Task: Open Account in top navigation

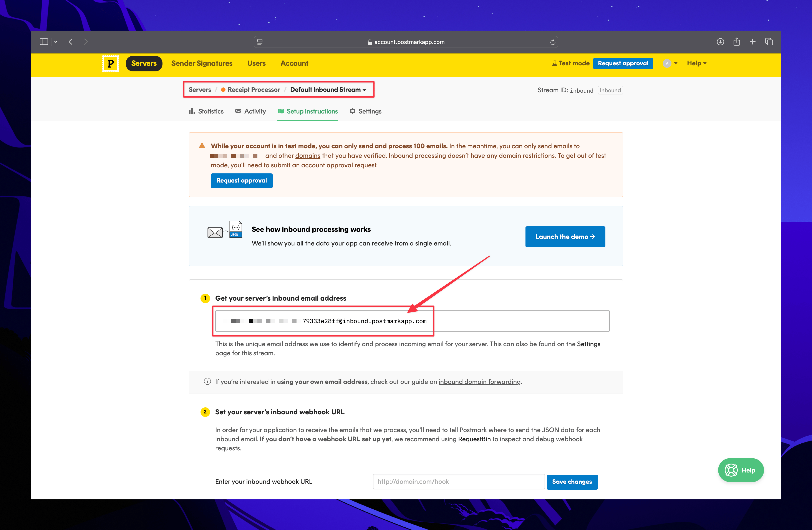Action: (294, 63)
